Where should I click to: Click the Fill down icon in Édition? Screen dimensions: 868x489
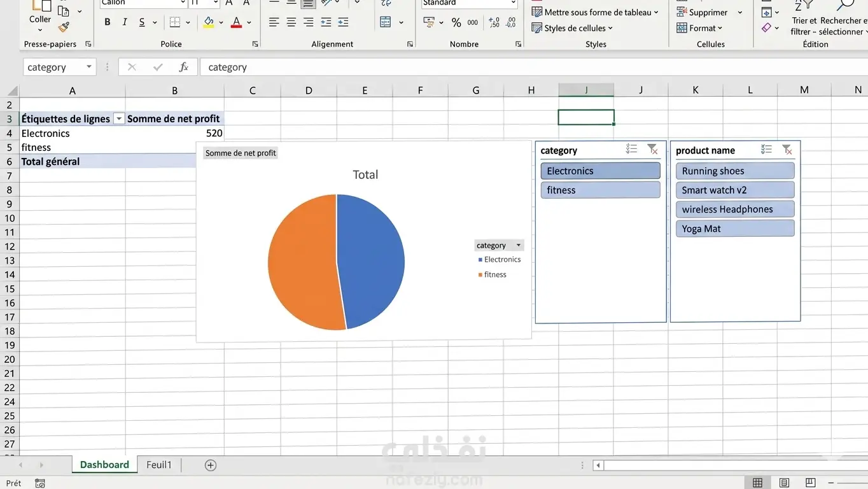pos(766,13)
